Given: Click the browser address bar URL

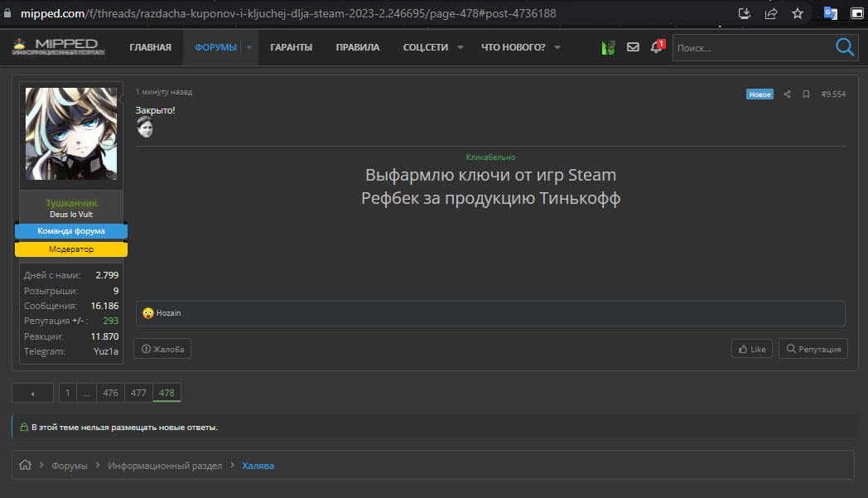Looking at the screenshot, I should [x=288, y=13].
